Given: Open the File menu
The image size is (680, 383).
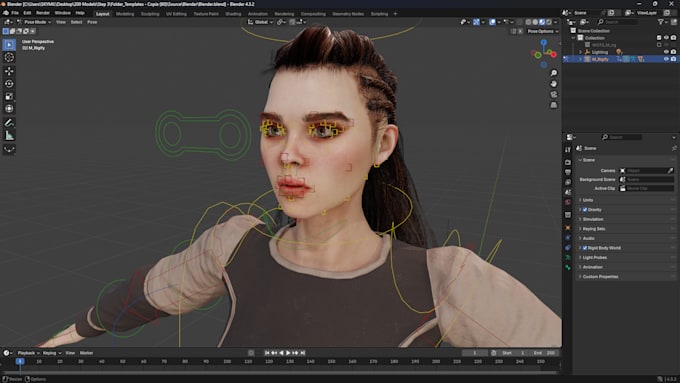Looking at the screenshot, I should (x=15, y=13).
